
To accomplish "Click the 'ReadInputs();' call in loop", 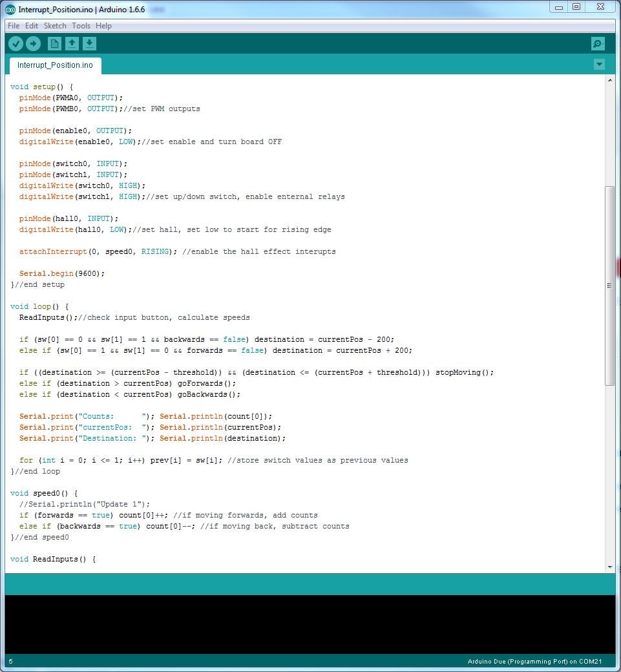I will point(48,317).
